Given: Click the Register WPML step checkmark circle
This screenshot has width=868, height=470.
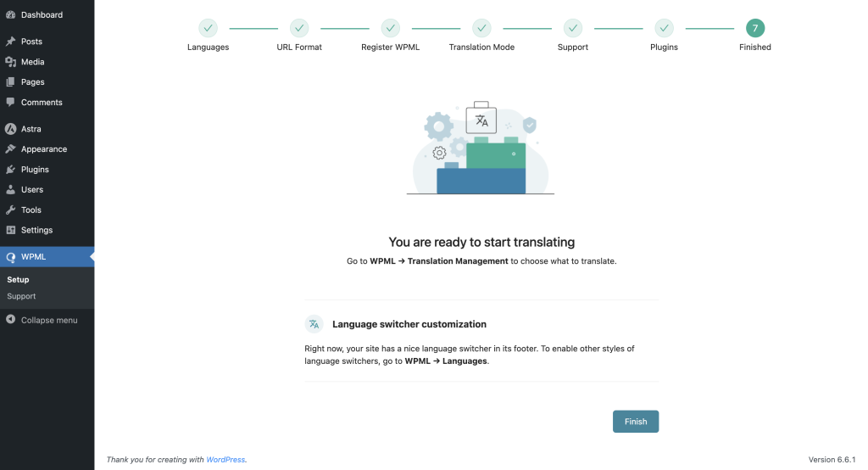Looking at the screenshot, I should pos(390,28).
